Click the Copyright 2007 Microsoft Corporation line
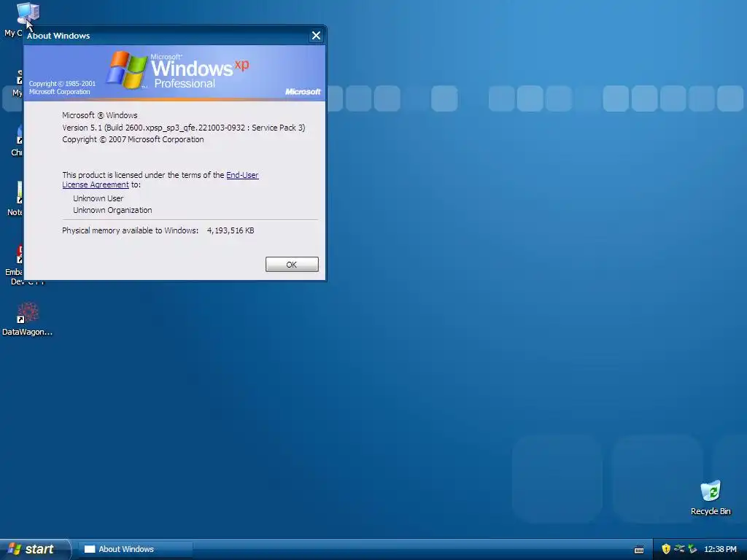747x560 pixels. coord(133,139)
